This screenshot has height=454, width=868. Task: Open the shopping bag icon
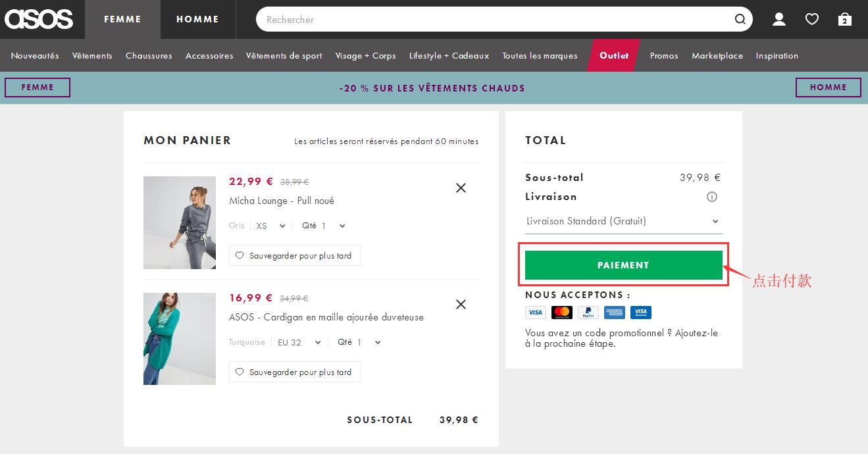845,19
